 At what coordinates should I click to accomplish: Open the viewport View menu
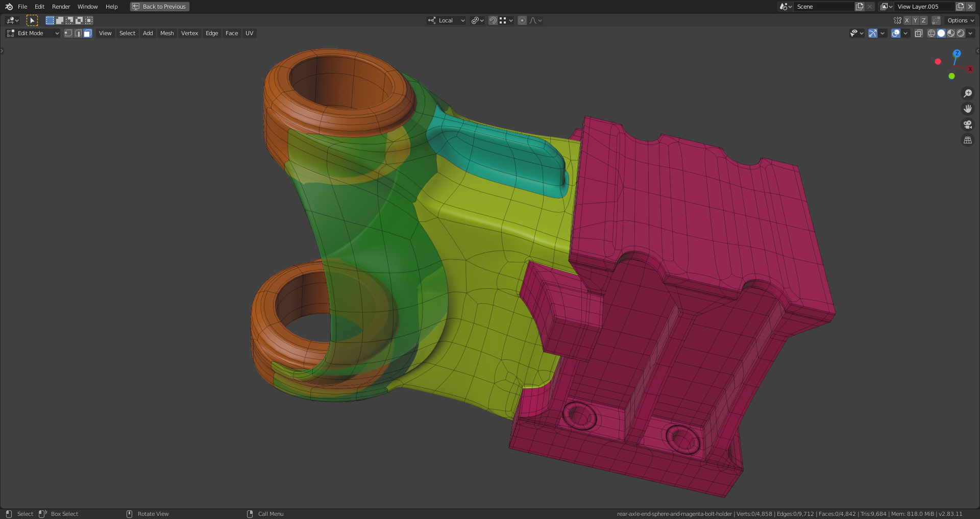click(105, 33)
